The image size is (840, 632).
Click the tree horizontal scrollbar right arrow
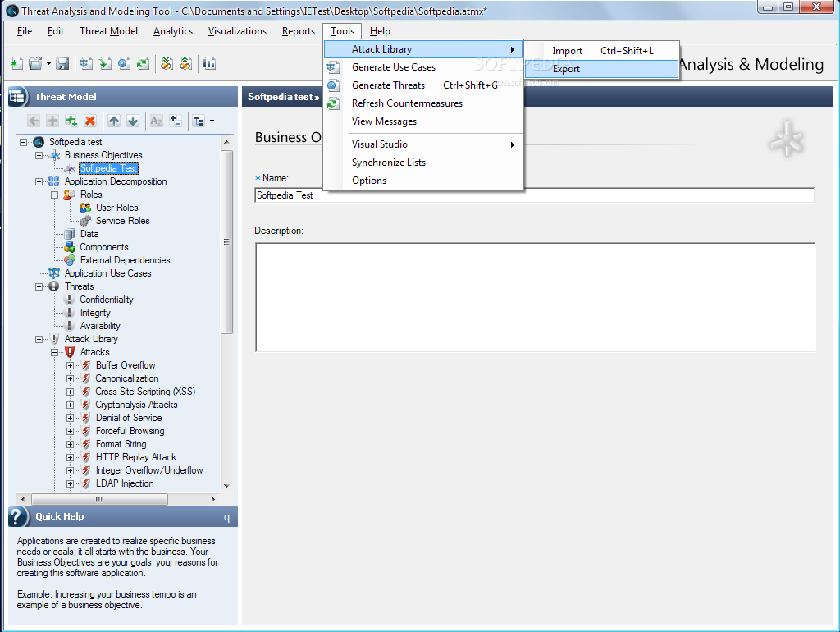pos(213,499)
